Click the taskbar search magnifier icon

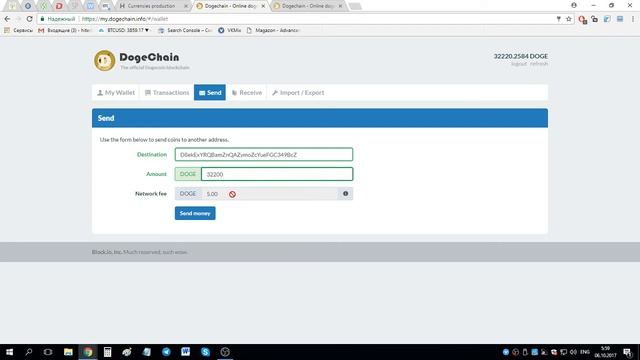click(x=29, y=352)
